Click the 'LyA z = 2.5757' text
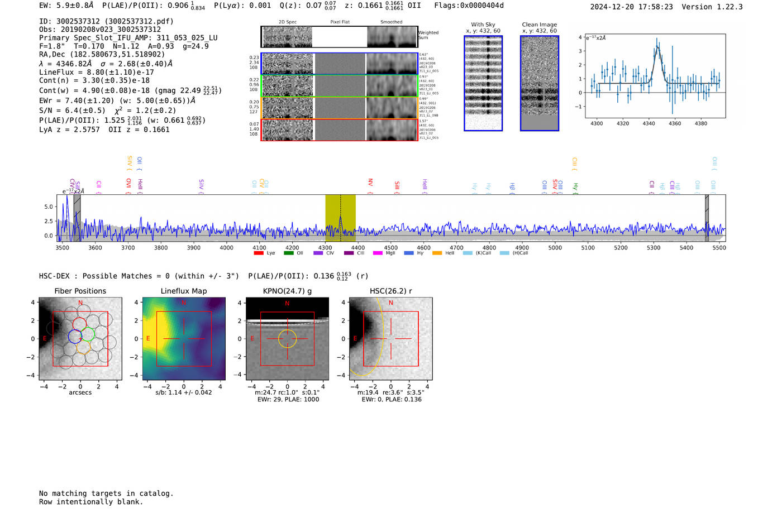This screenshot has height=532, width=782. [x=69, y=130]
